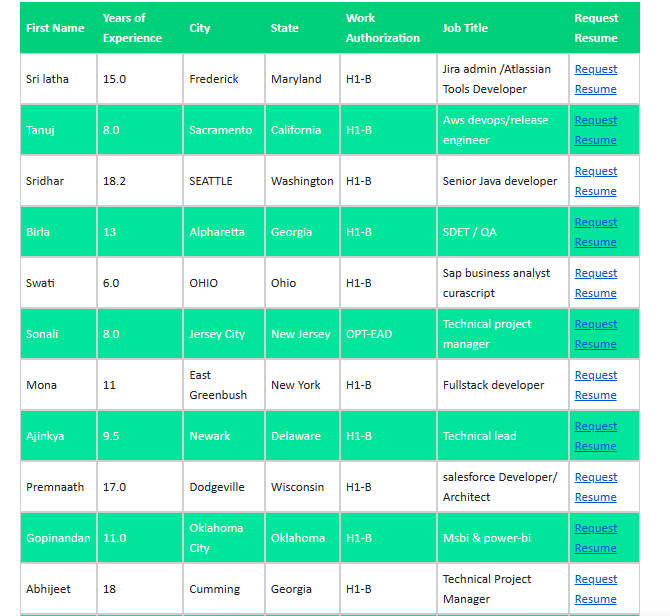
Task: Open Request Resume link for Sri latha
Action: [596, 79]
